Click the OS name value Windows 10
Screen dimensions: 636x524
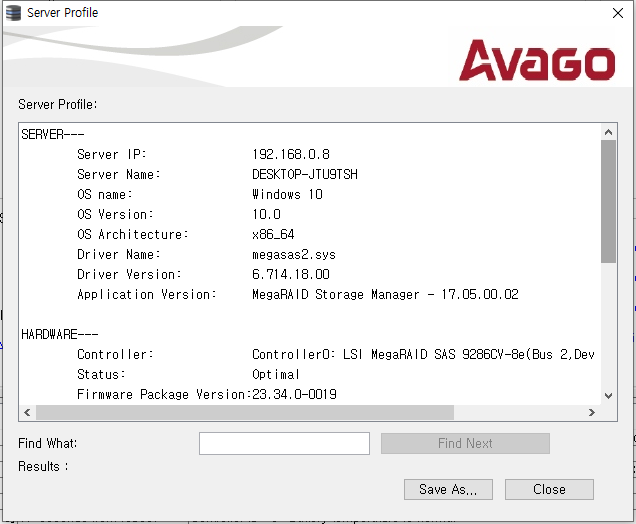point(287,194)
